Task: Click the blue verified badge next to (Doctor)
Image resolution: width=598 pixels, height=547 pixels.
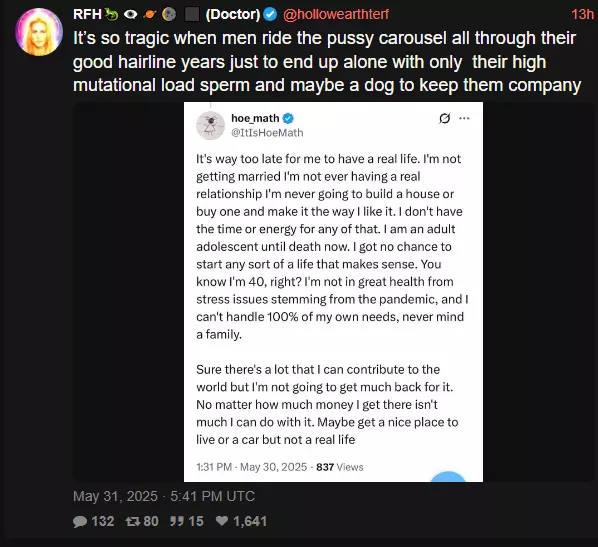Action: pos(270,14)
